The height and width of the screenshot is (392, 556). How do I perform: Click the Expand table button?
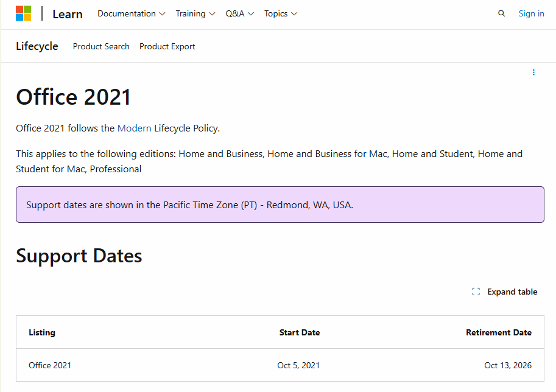tap(505, 292)
